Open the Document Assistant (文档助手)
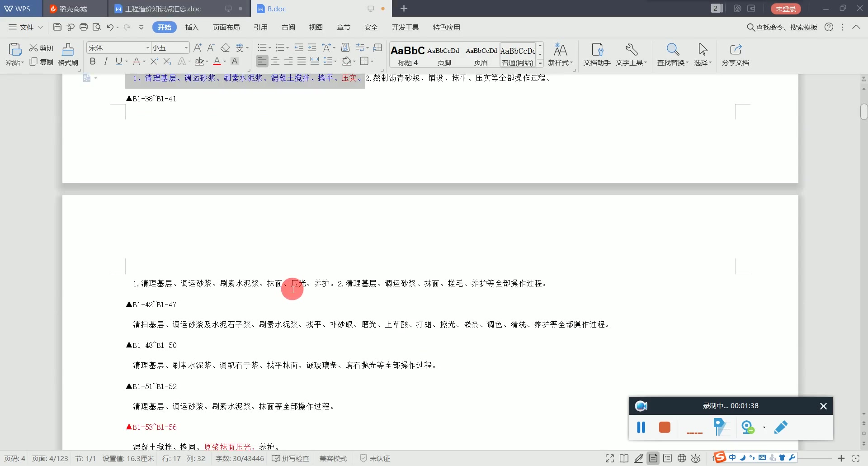 pyautogui.click(x=597, y=54)
